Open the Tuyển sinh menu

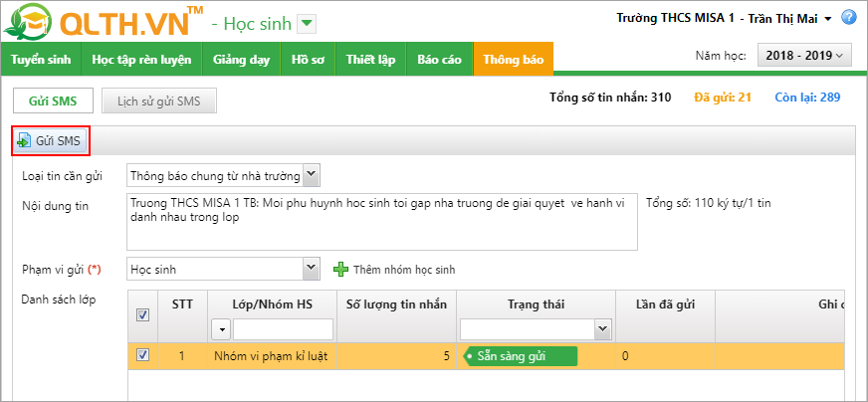point(40,59)
